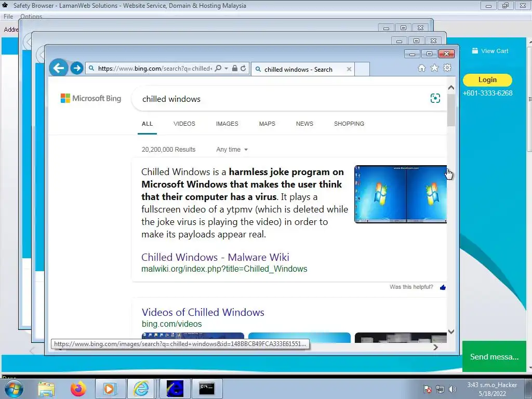Click View Cart on the LamanWeb page
The height and width of the screenshot is (399, 532).
point(490,51)
